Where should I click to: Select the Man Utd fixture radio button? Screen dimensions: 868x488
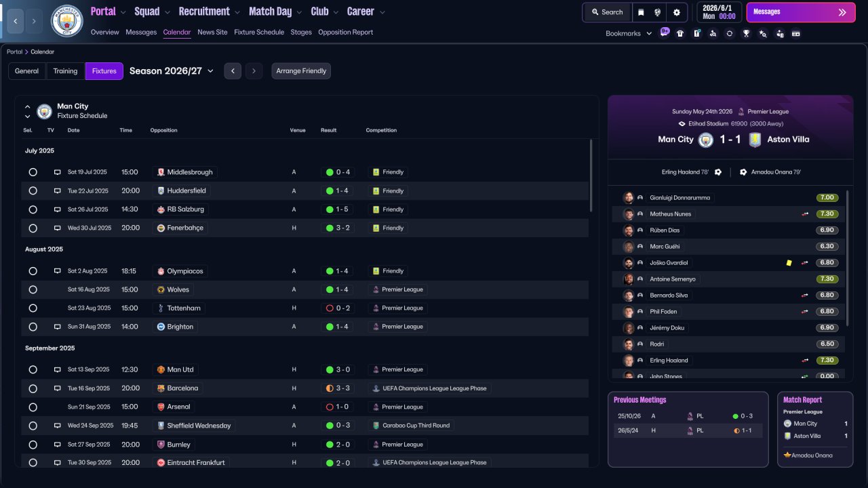click(x=33, y=369)
